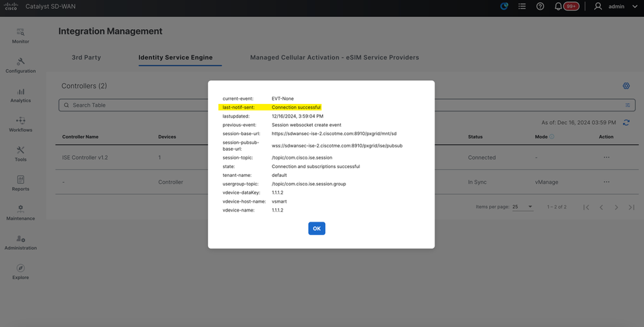Go to next page of results
Screen dimensions: 644x327
(616, 207)
